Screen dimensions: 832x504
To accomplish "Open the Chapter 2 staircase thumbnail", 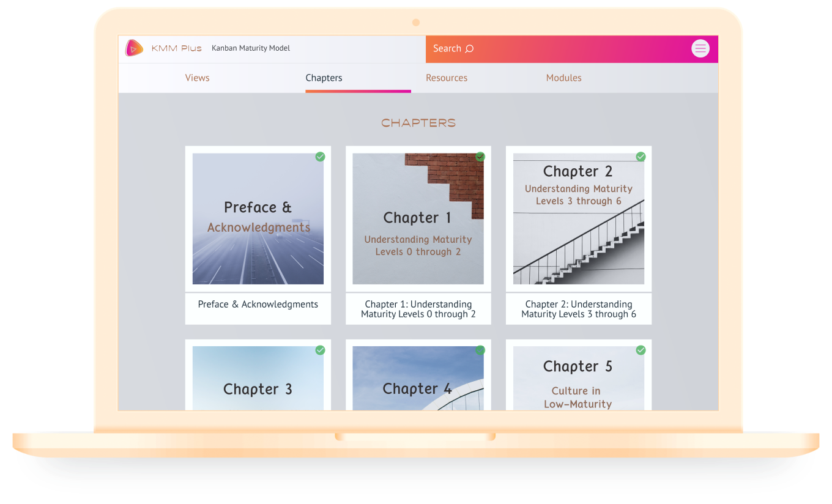I will click(579, 218).
